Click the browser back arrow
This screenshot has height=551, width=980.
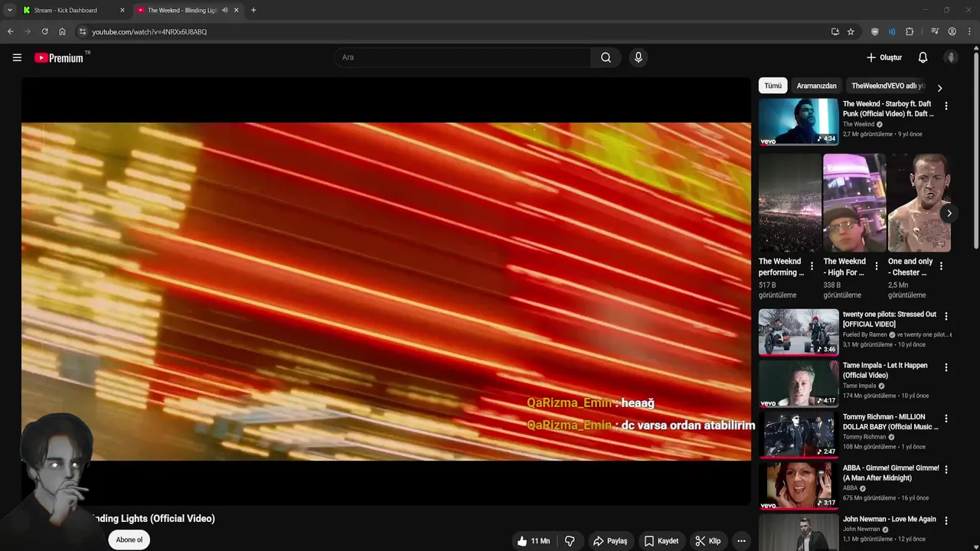click(10, 31)
